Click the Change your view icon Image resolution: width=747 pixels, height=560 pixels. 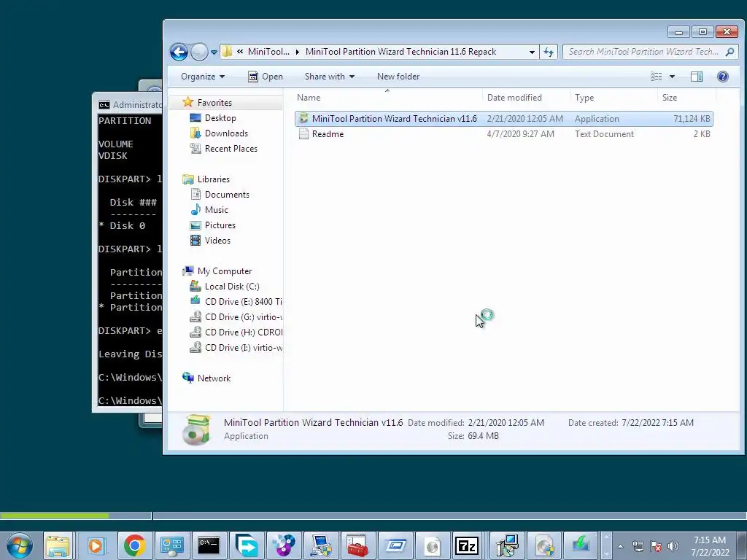click(x=657, y=77)
